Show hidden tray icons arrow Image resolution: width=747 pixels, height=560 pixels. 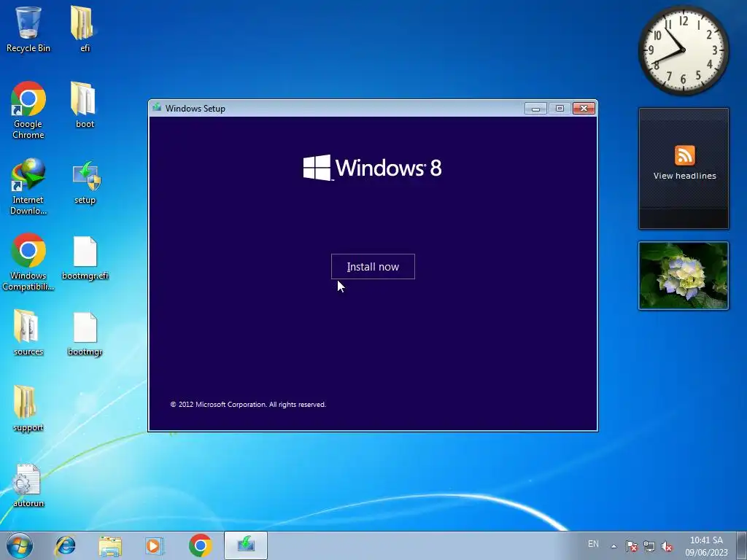click(x=614, y=546)
